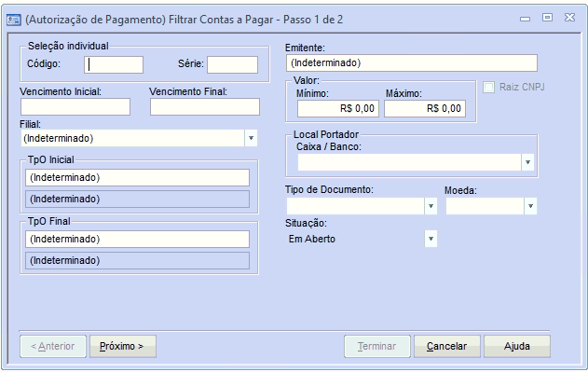Click the Tipo de Documento combo field
The height and width of the screenshot is (372, 588).
pos(355,206)
